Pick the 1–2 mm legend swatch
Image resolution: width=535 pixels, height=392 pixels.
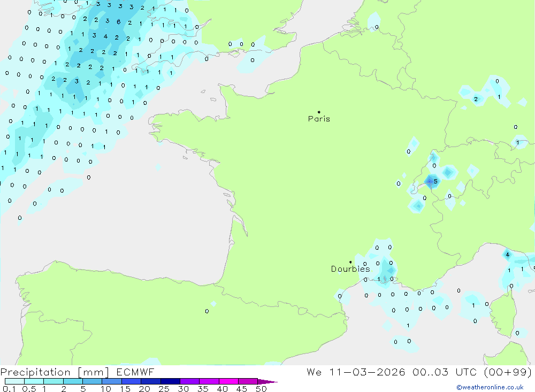[x=53, y=381]
